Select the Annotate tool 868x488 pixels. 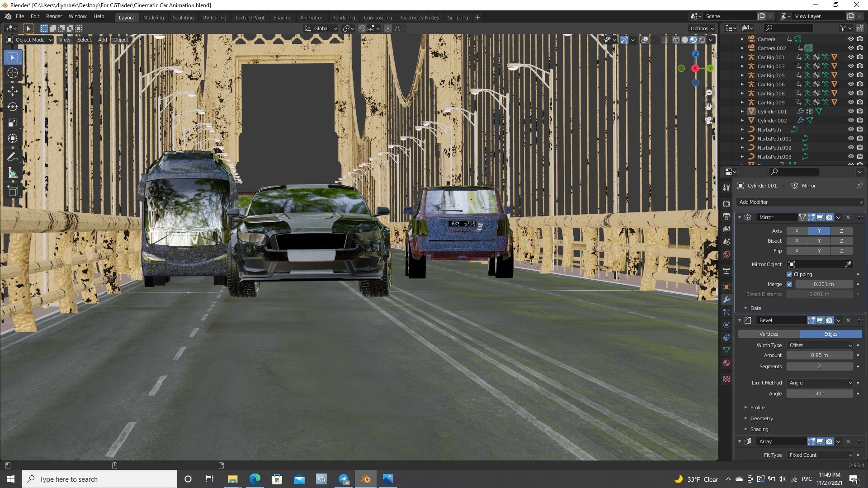point(13,157)
